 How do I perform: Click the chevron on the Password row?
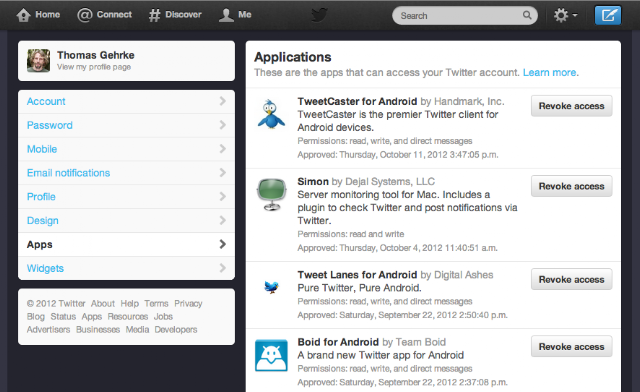coord(222,125)
